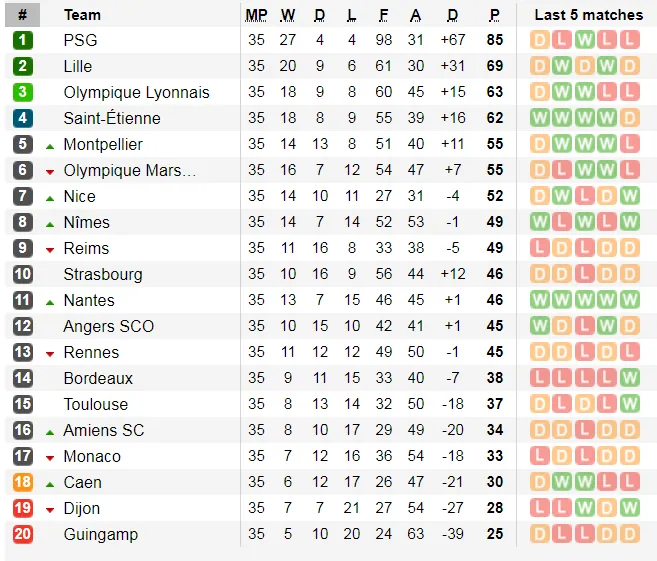Click PSG's rank 1 position badge
657x561 pixels.
coord(22,40)
